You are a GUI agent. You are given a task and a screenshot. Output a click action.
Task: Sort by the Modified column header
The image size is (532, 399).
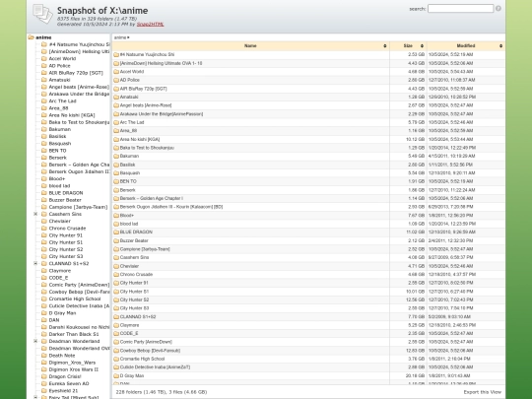pos(466,45)
